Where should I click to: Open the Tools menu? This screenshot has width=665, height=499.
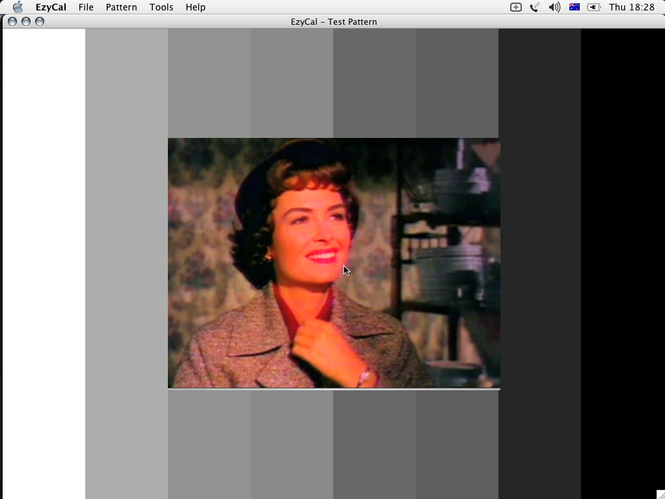(161, 7)
